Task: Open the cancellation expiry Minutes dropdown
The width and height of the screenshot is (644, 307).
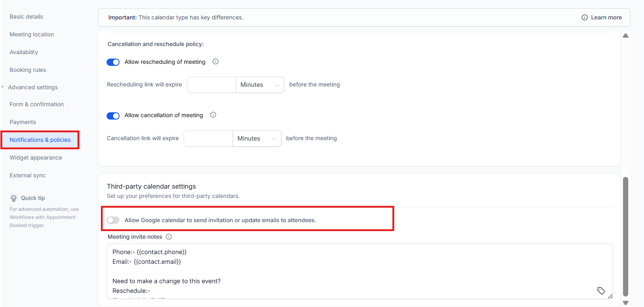Action: 257,139
